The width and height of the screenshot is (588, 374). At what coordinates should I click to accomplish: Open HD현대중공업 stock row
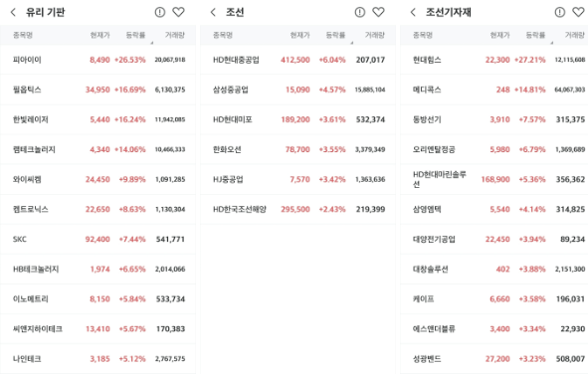[x=297, y=60]
